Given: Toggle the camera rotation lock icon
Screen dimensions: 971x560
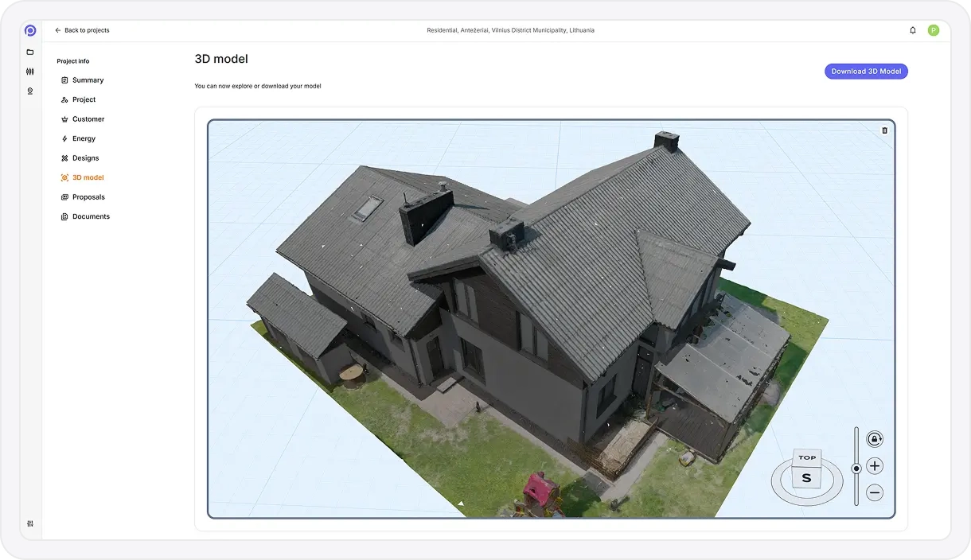Looking at the screenshot, I should click(875, 439).
